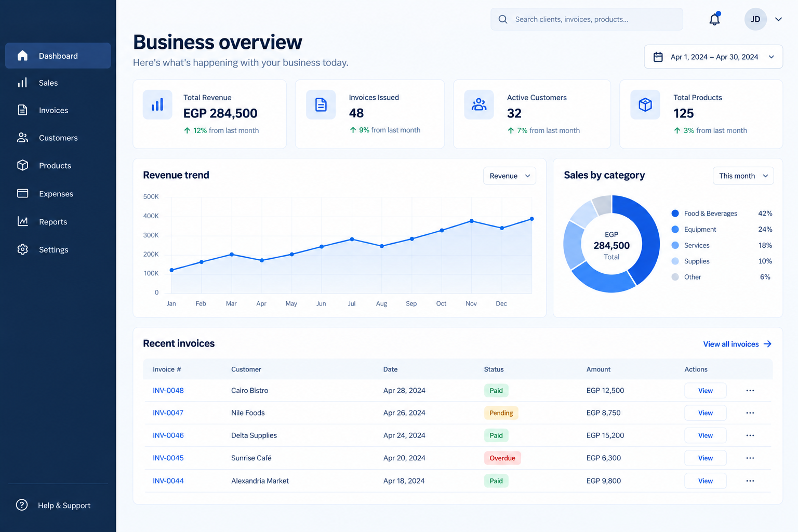Expand the user account chevron
Viewport: 798px width, 532px height.
[778, 19]
